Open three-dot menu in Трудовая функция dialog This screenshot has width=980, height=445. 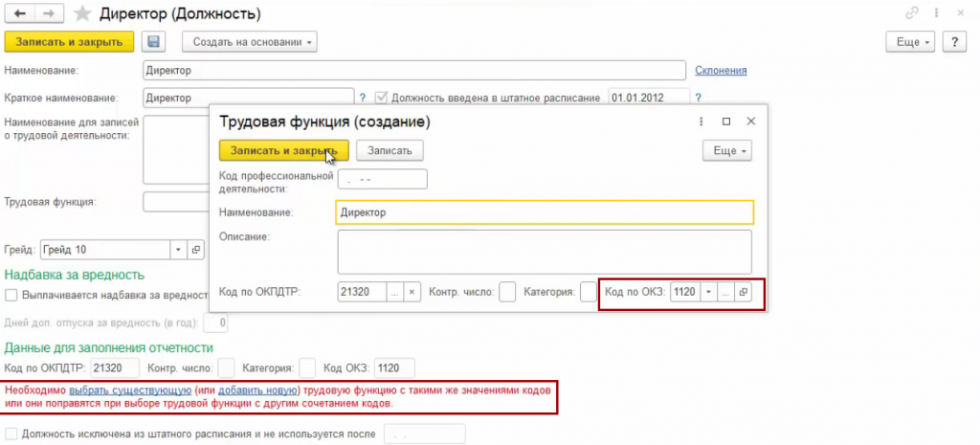[702, 122]
